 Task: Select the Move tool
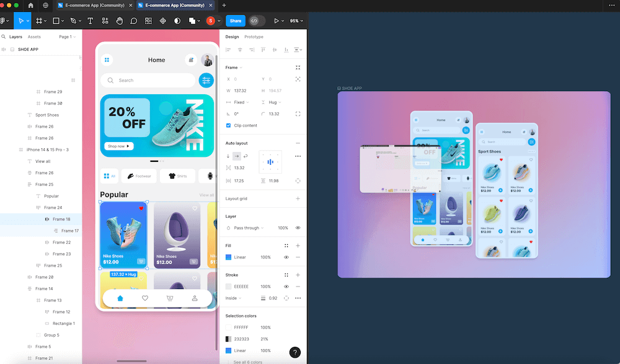point(22,20)
